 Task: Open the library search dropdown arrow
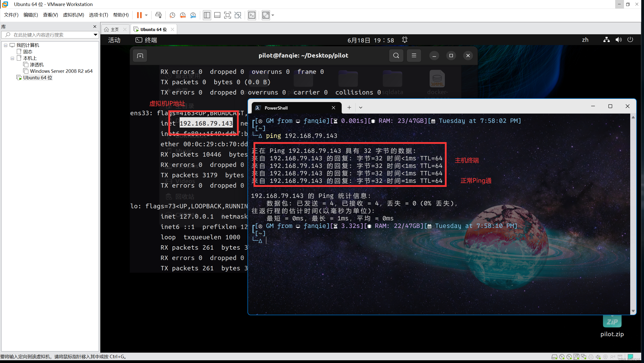(x=95, y=35)
